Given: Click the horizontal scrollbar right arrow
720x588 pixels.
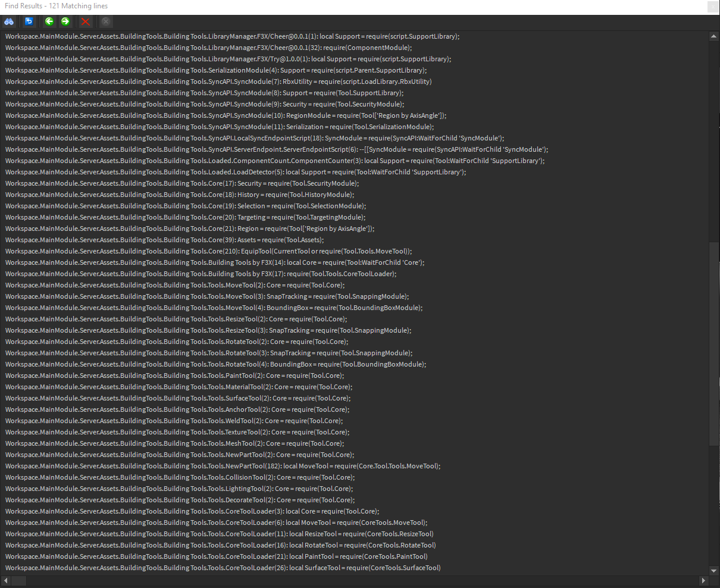Looking at the screenshot, I should [x=703, y=580].
